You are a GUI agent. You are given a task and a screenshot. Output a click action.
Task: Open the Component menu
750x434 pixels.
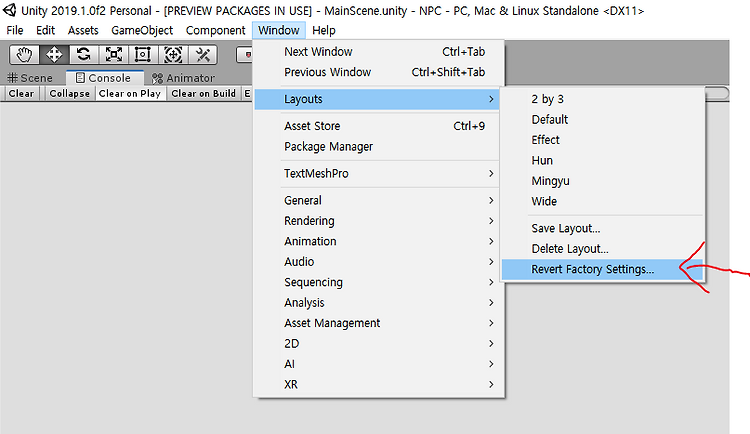click(x=216, y=30)
